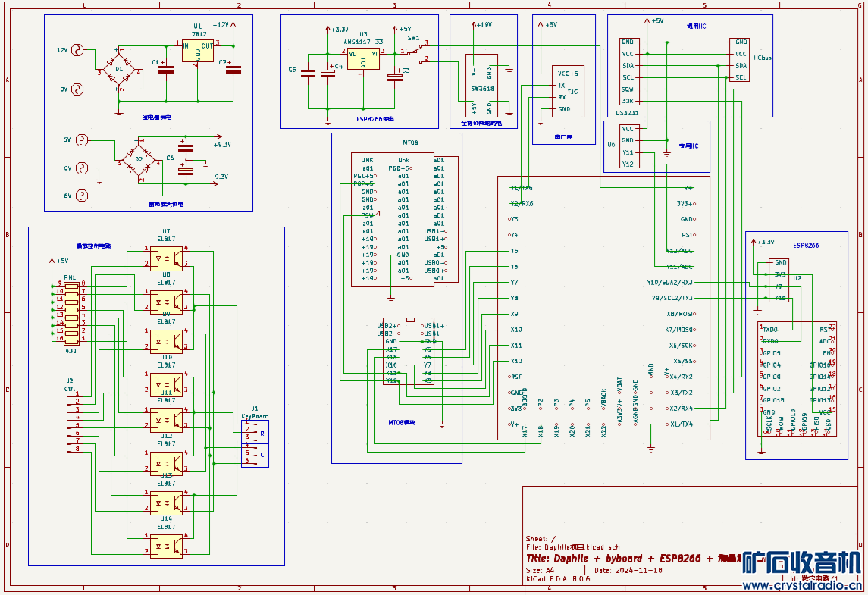Select the TJC serial screen connector
This screenshot has width=868, height=595.
point(567,91)
